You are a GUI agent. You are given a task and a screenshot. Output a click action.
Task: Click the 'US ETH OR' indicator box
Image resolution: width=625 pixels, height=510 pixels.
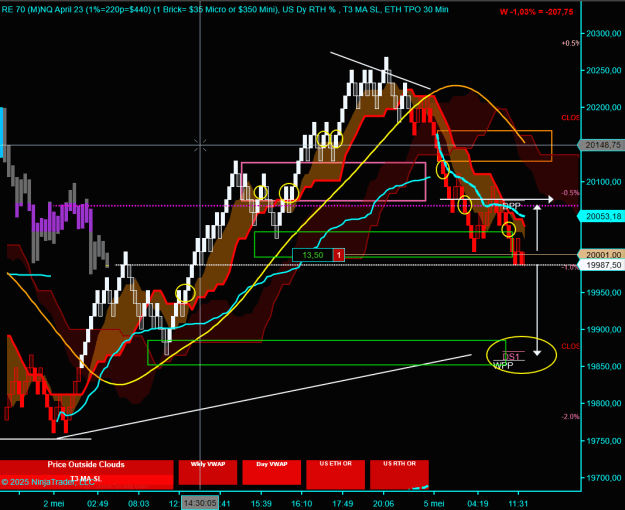336,475
